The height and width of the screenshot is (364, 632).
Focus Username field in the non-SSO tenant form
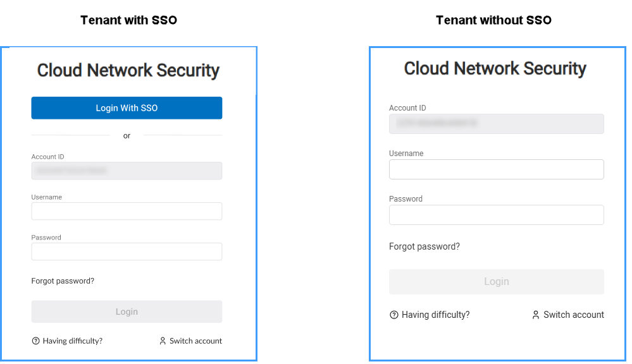click(496, 169)
